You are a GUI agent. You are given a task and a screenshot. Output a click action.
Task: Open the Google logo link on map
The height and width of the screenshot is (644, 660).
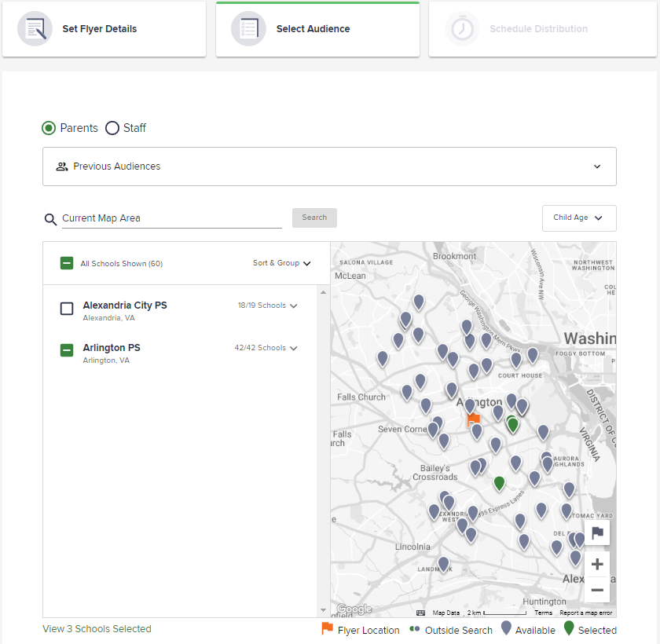click(x=354, y=609)
